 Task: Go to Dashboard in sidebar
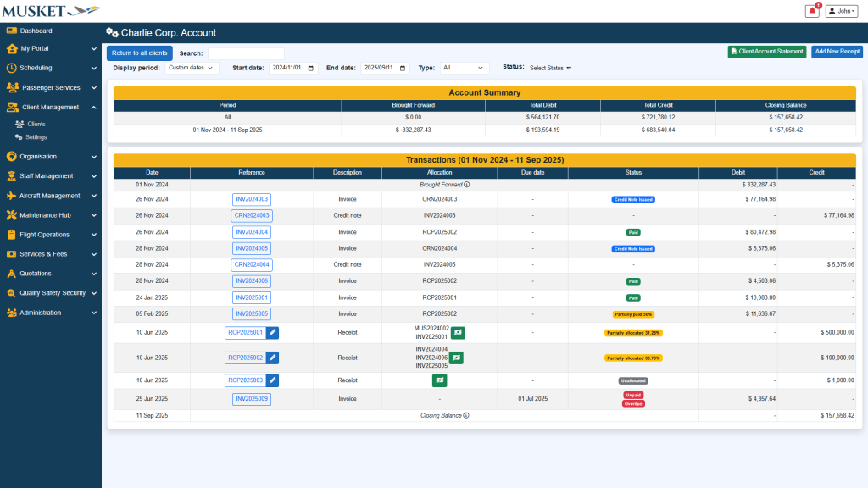pyautogui.click(x=36, y=30)
